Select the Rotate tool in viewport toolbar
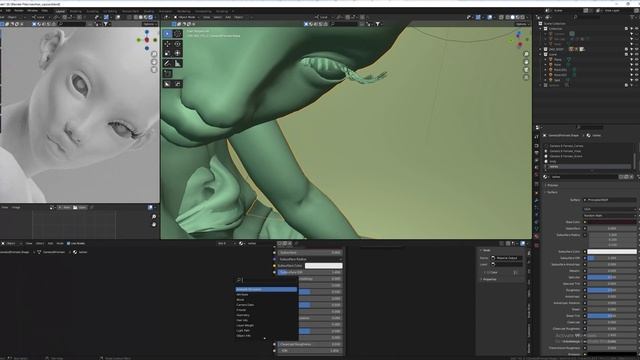Image resolution: width=640 pixels, height=360 pixels. click(x=177, y=44)
